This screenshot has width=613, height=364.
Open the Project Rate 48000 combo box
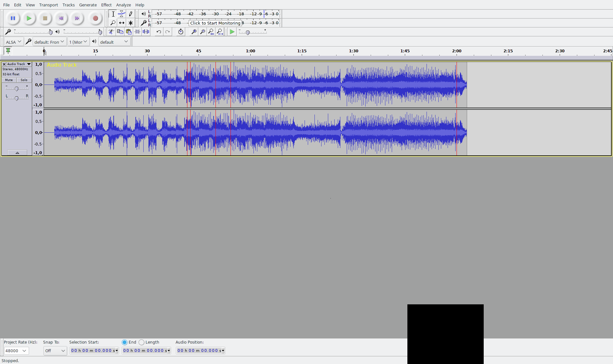point(16,351)
